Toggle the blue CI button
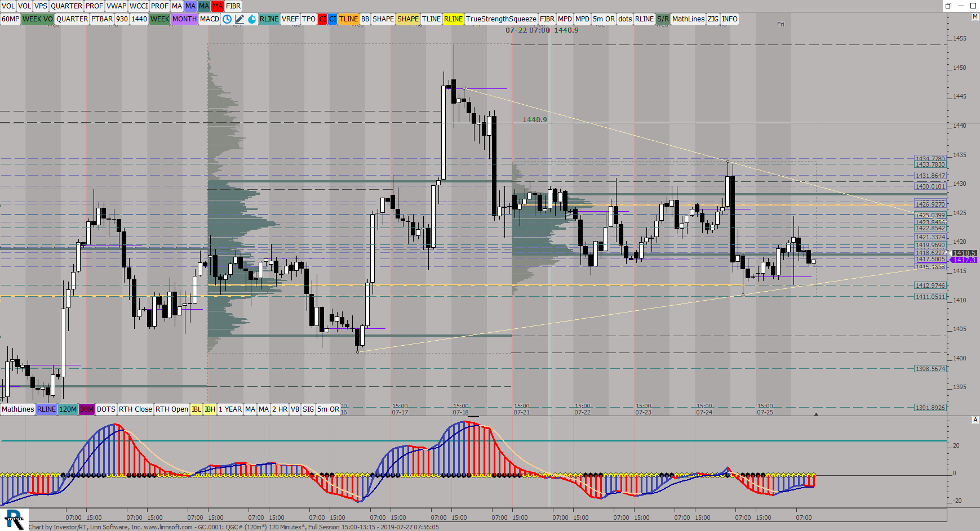Viewport: 980px width, 531px height. click(332, 19)
